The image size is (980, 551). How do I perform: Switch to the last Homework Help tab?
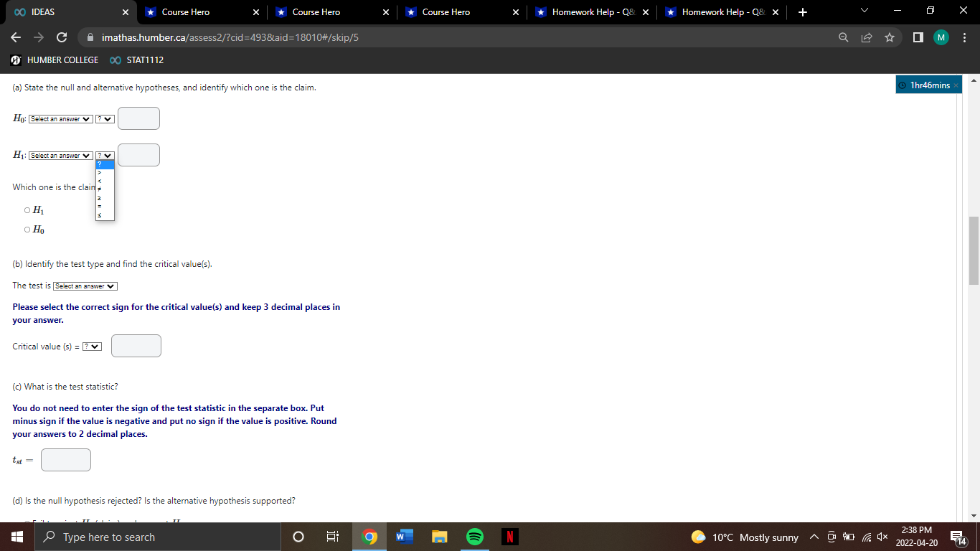click(x=723, y=12)
